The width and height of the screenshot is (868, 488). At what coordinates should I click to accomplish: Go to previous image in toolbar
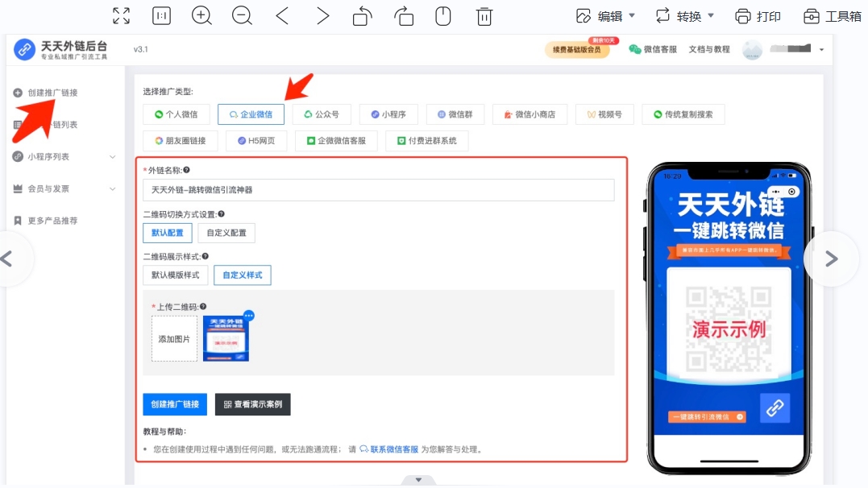point(282,16)
